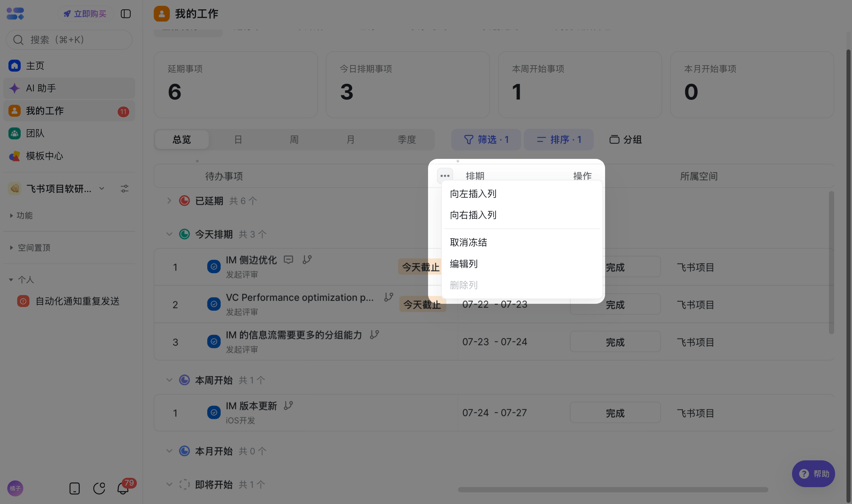The height and width of the screenshot is (504, 852).
Task: Switch to the 季度 view tab
Action: (407, 140)
